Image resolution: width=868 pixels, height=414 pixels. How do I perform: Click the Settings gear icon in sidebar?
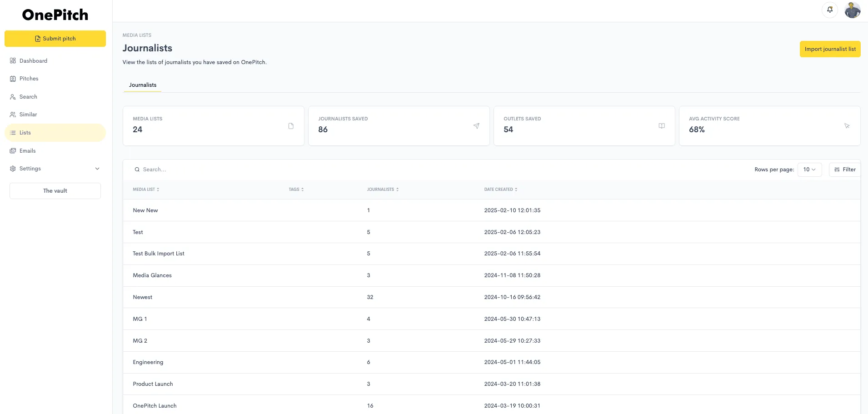(13, 169)
